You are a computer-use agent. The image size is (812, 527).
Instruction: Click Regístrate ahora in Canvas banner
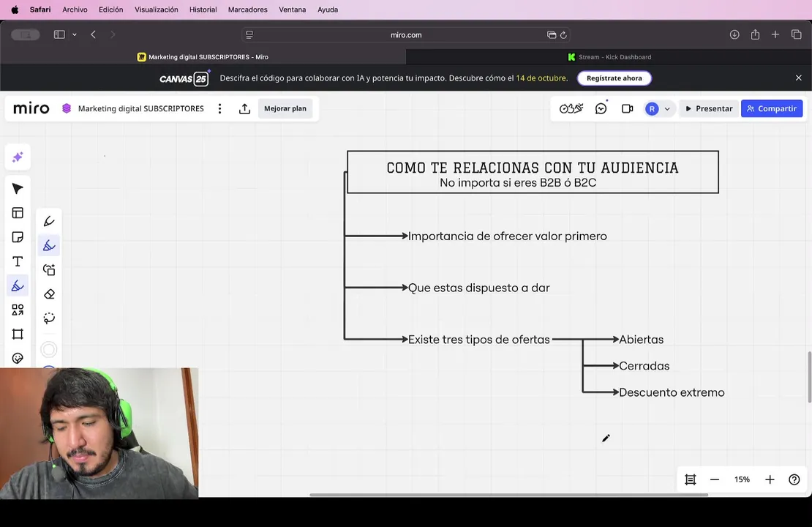(614, 78)
